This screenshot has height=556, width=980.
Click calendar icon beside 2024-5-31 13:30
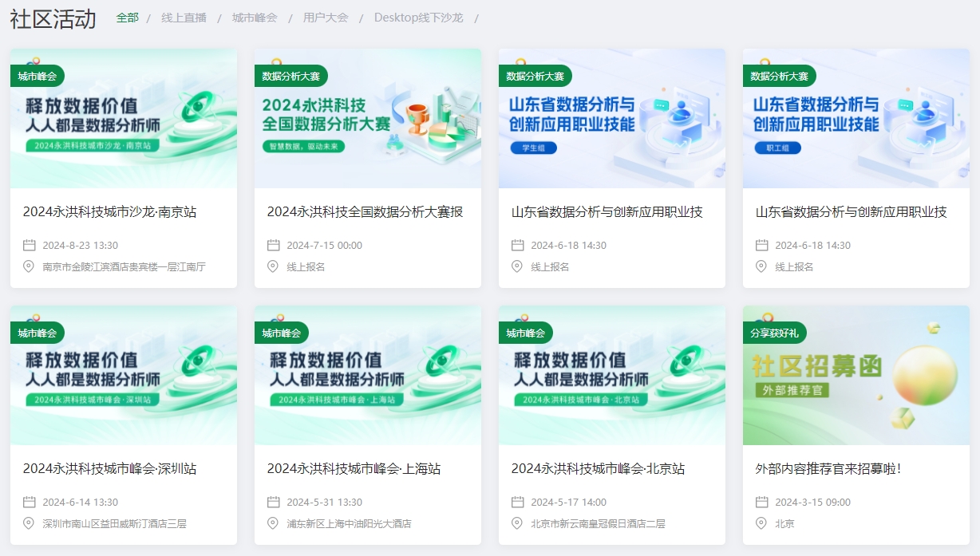tap(274, 503)
